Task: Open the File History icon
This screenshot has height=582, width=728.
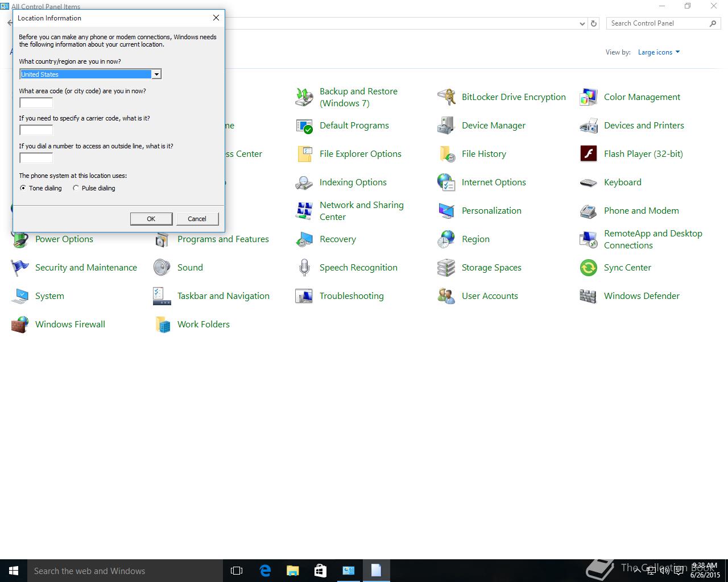Action: click(x=446, y=154)
